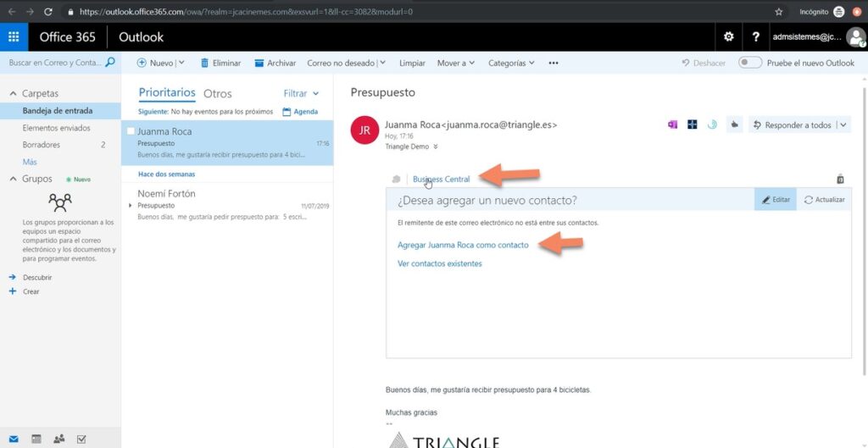Open the Categorías menu in toolbar
The height and width of the screenshot is (448, 868).
[511, 63]
